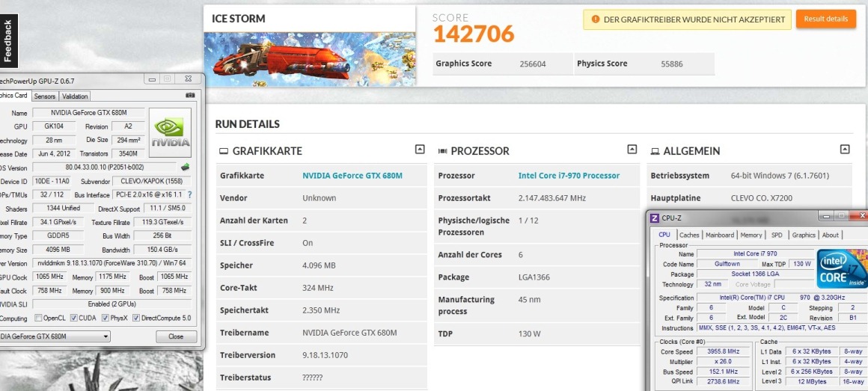Collapse the Prozessor section

pos(632,149)
